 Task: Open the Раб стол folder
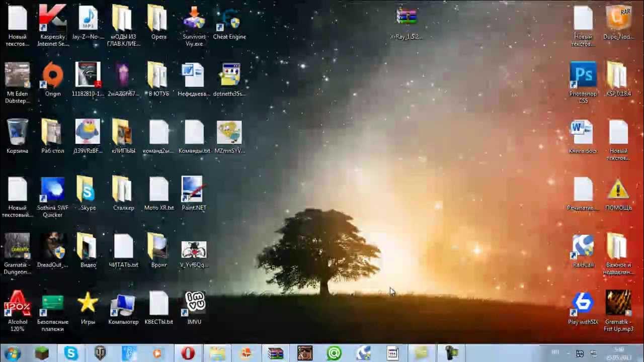tap(53, 132)
